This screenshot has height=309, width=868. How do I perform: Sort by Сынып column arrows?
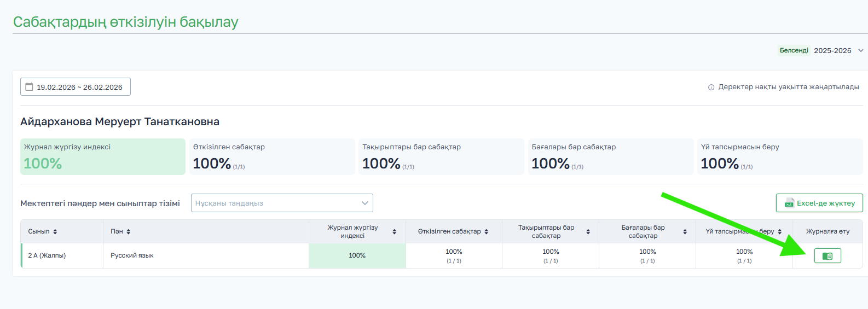point(55,232)
